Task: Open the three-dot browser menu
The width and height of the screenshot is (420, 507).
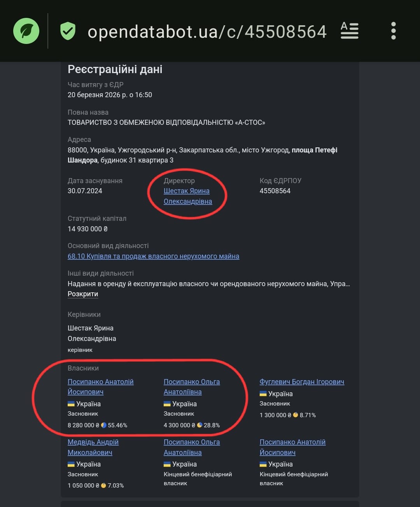Action: point(393,31)
